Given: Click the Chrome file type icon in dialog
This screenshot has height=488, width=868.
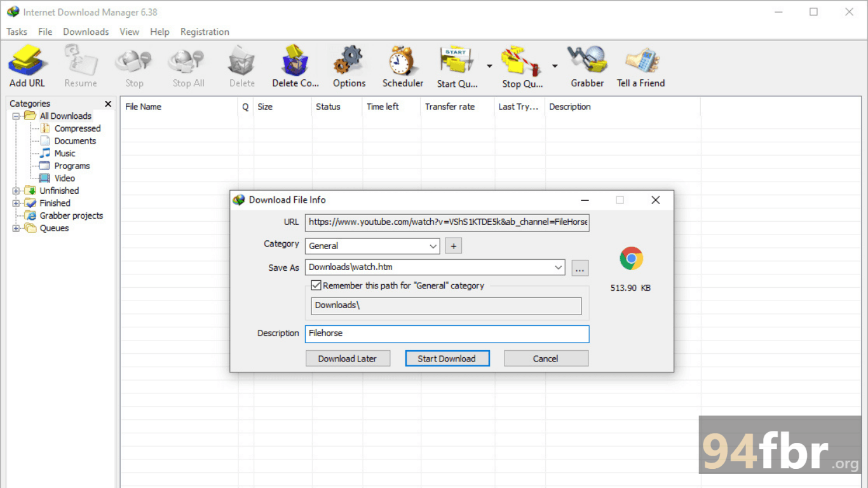Looking at the screenshot, I should click(x=631, y=259).
